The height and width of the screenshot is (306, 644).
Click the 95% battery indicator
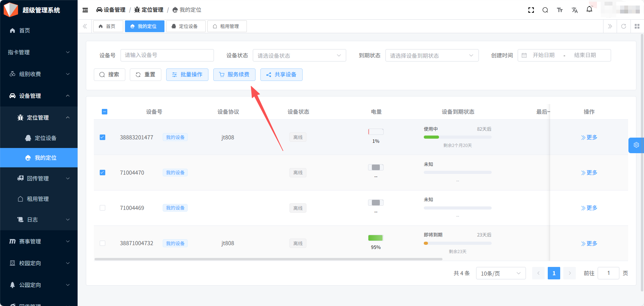coord(376,238)
